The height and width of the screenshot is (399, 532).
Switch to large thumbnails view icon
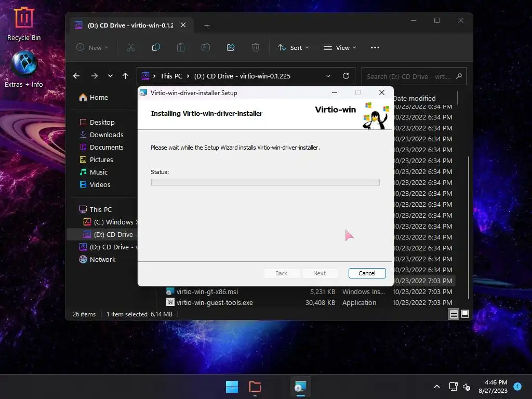(465, 314)
